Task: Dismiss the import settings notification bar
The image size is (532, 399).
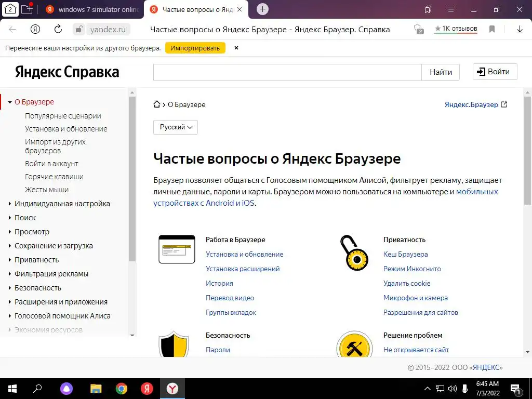Action: (x=236, y=48)
